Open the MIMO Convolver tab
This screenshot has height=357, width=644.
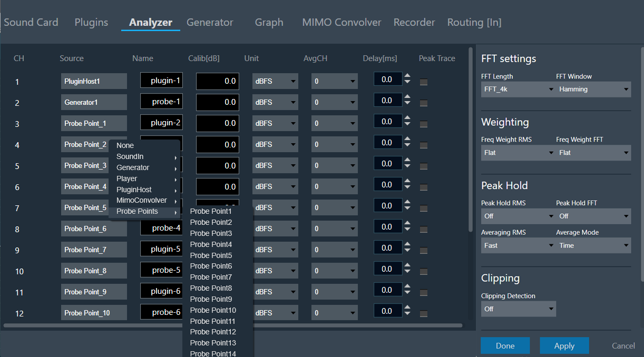click(341, 22)
